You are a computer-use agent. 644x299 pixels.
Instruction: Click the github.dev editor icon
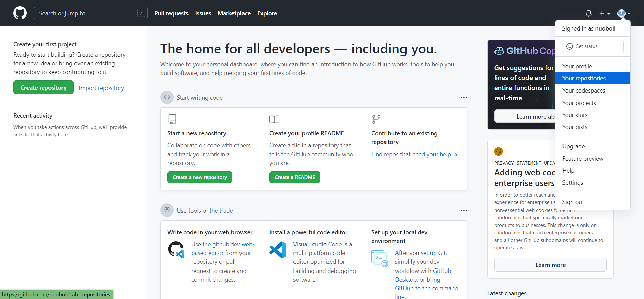176,250
